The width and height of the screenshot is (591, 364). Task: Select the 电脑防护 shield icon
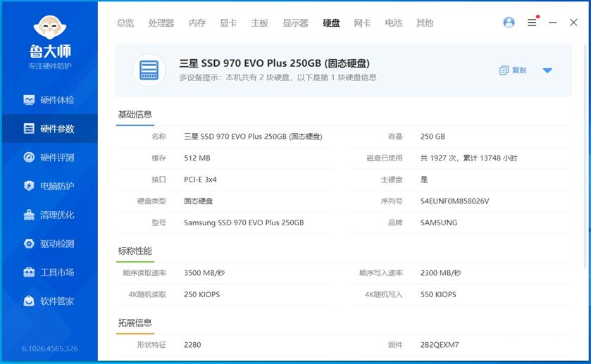click(x=29, y=187)
